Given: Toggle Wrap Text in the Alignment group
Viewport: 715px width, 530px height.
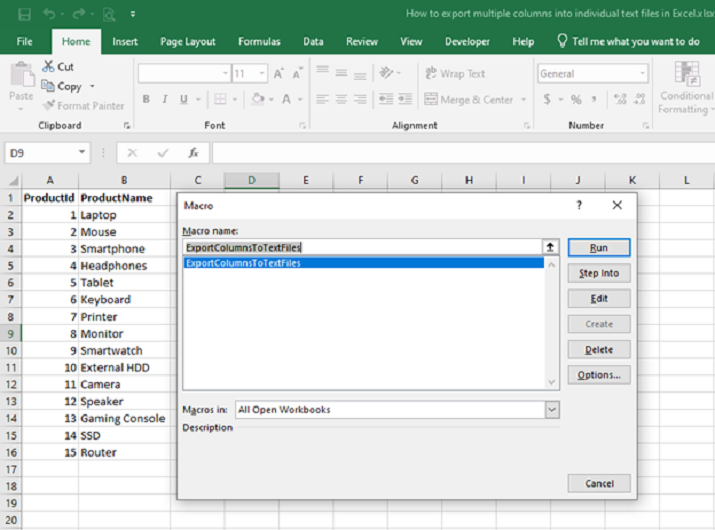Looking at the screenshot, I should point(455,73).
